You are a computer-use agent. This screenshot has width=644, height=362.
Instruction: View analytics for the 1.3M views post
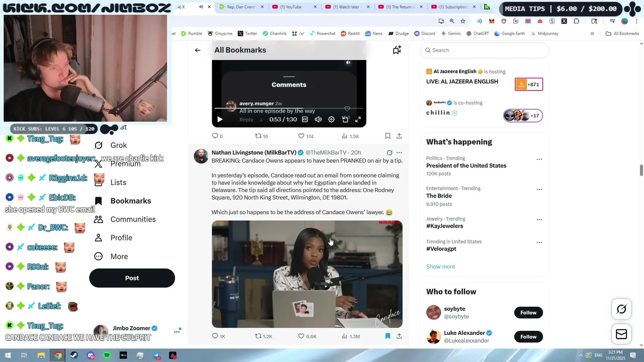click(351, 336)
